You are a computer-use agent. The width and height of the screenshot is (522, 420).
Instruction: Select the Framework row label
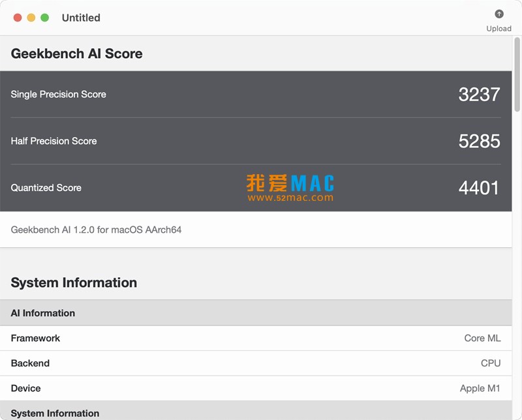coord(35,338)
